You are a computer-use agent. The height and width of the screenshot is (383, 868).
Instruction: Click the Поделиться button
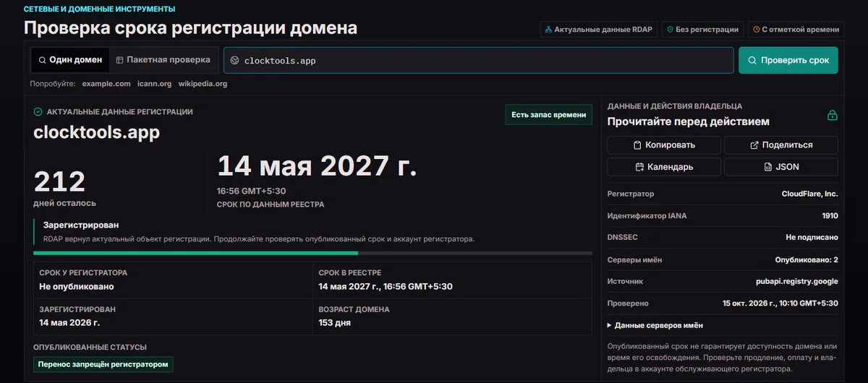tap(781, 145)
